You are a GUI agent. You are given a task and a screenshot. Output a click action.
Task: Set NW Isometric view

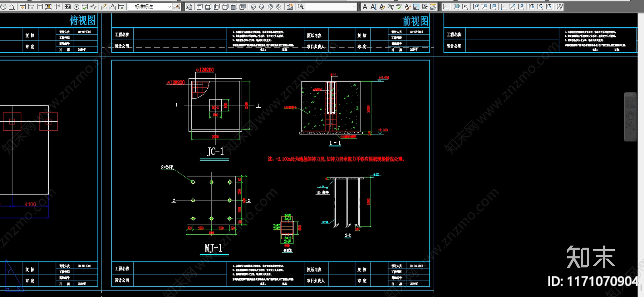click(279, 7)
